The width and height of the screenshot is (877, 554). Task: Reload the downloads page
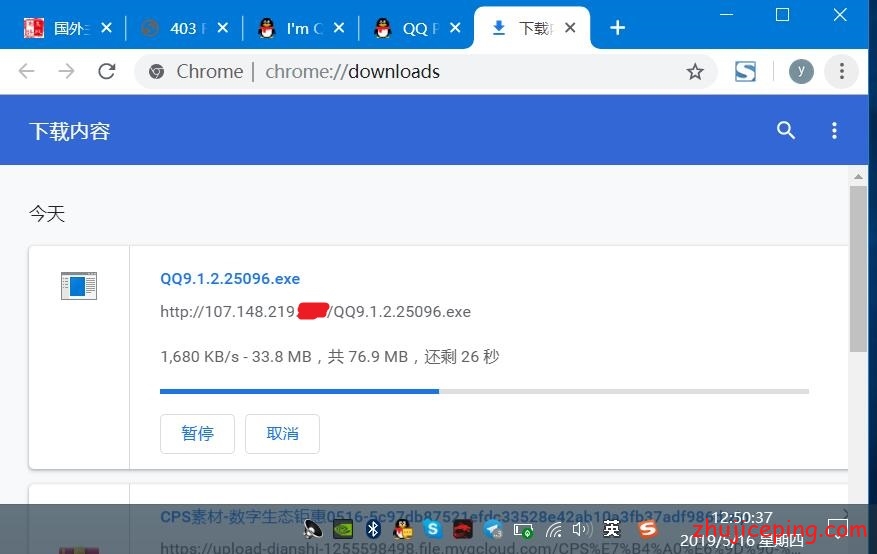point(107,71)
